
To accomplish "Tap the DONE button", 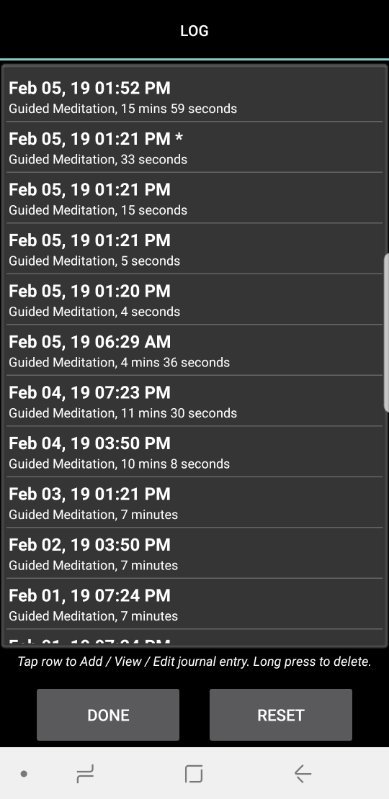I will 108,715.
